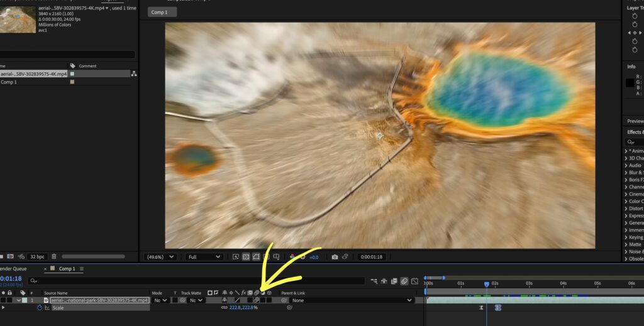Enable Motion Blur for the composition timeline

[404, 281]
